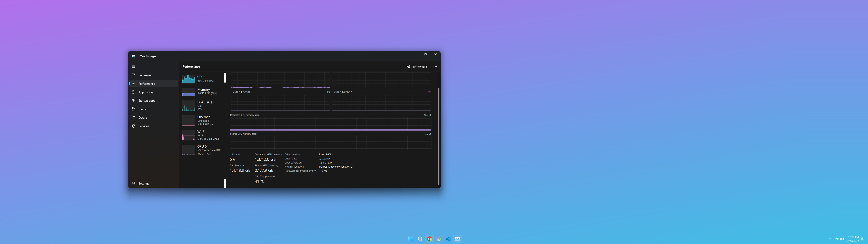The width and height of the screenshot is (868, 244).
Task: Select the Wi-Fi resource entry
Action: tap(203, 135)
